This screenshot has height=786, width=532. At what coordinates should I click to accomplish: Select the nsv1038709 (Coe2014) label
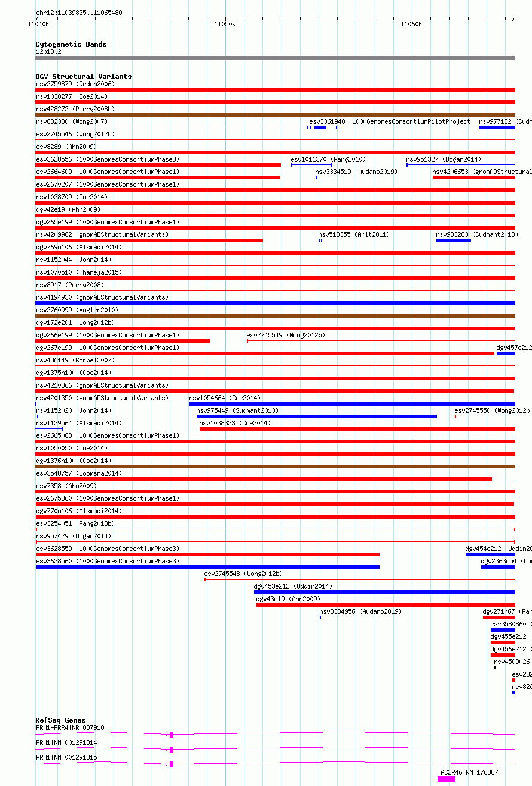click(x=72, y=197)
